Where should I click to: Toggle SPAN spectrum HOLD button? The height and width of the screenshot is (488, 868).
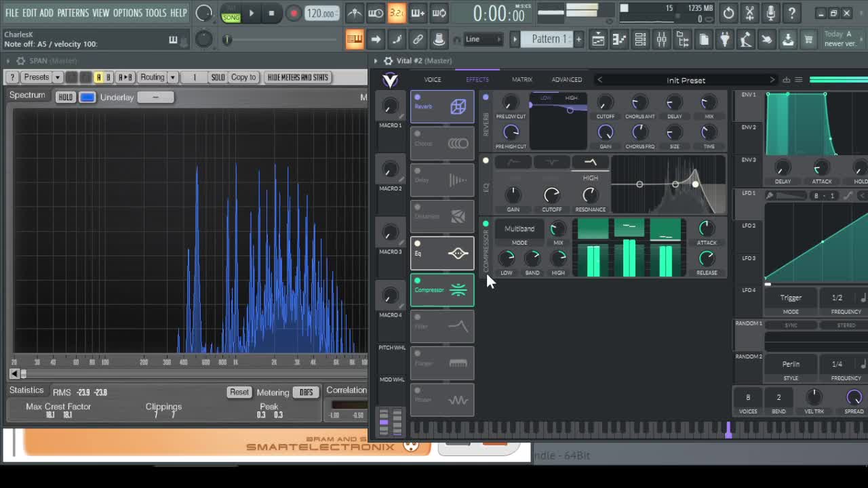65,98
